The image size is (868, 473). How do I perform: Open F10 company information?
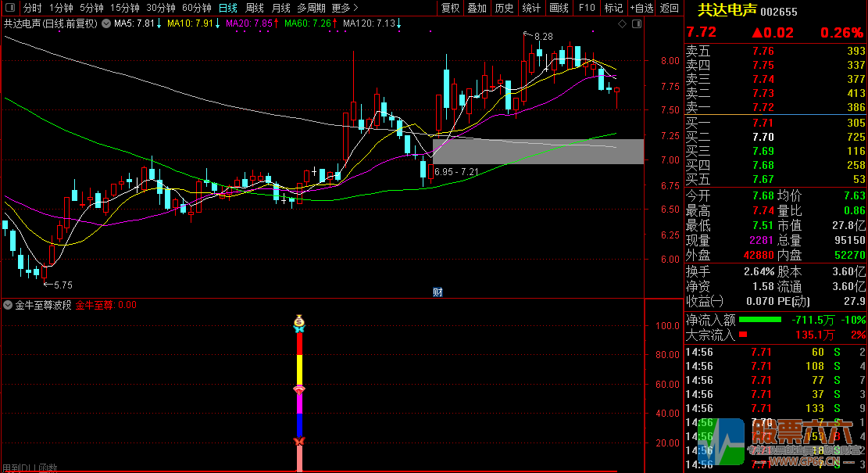click(x=586, y=8)
